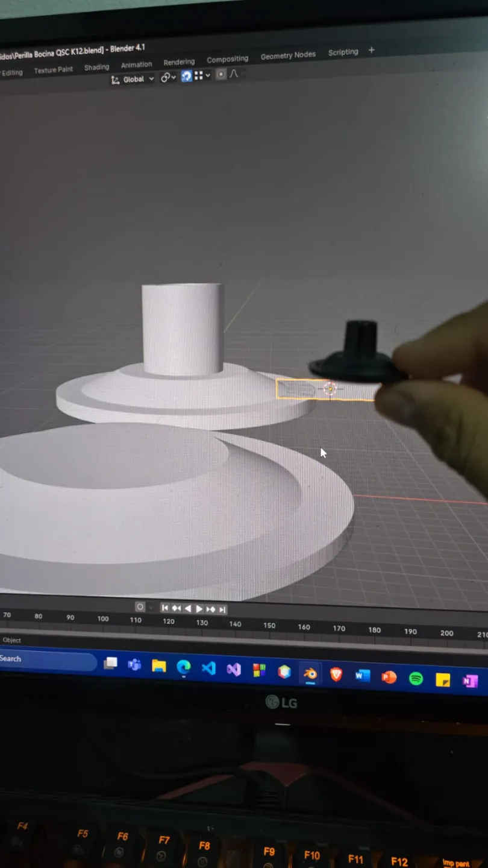Toggle the Snap magnet button
The height and width of the screenshot is (868, 488).
coord(186,76)
